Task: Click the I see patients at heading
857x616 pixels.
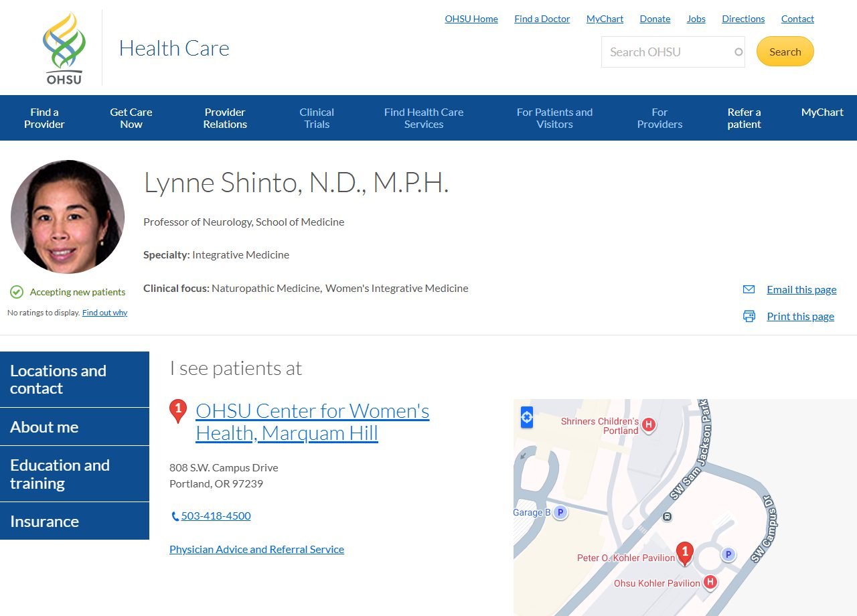Action: tap(236, 368)
